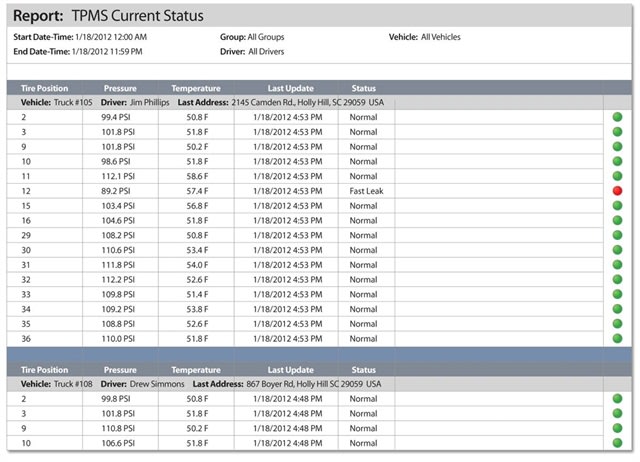Click green status dot for Truck #108 tire 10
640x462 pixels.
pos(617,443)
